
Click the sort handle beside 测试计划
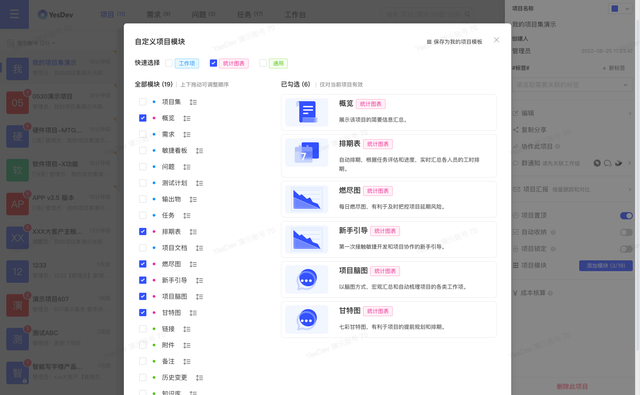[199, 183]
